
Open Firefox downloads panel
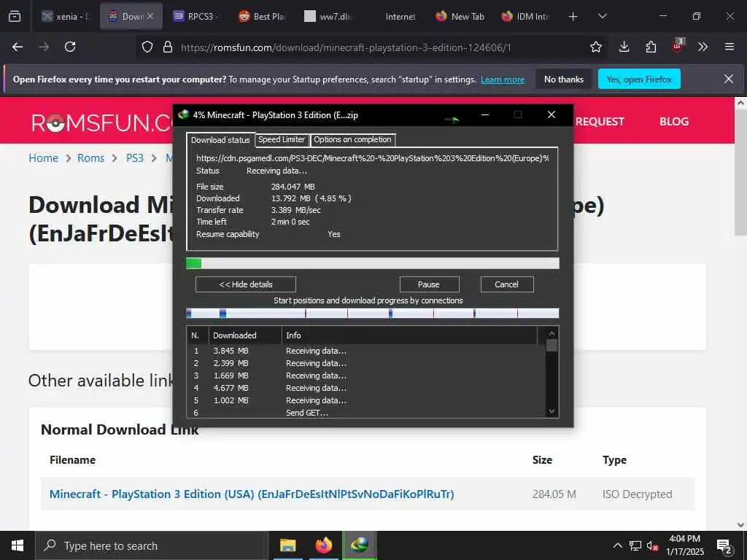[624, 47]
